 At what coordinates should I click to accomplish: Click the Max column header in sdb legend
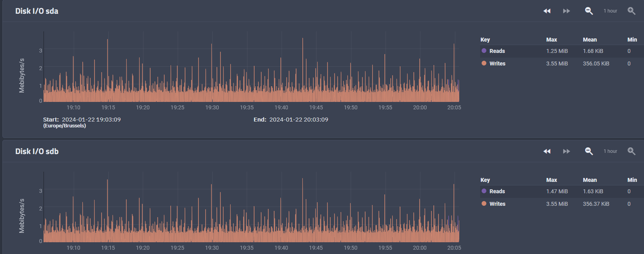(x=551, y=180)
